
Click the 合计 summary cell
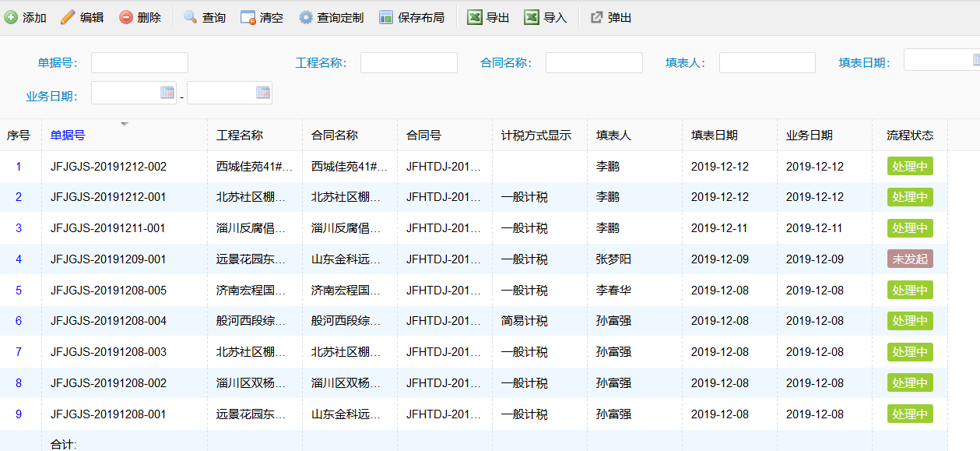click(x=63, y=444)
